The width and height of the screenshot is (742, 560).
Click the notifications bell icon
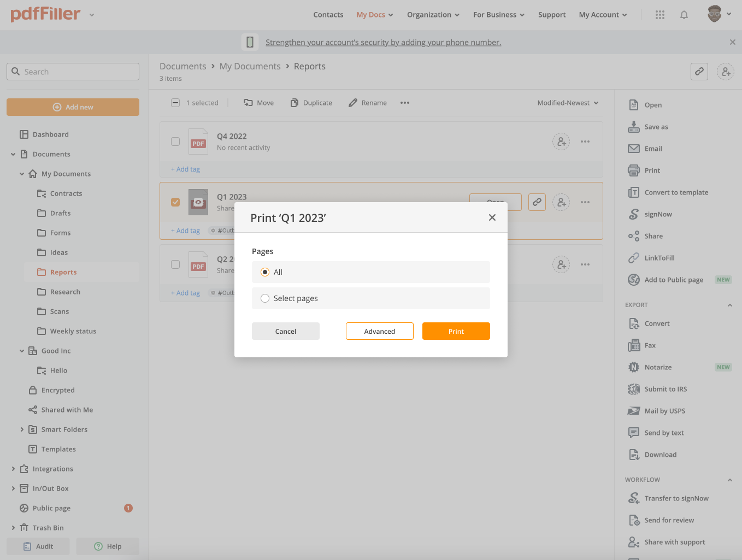pyautogui.click(x=684, y=15)
